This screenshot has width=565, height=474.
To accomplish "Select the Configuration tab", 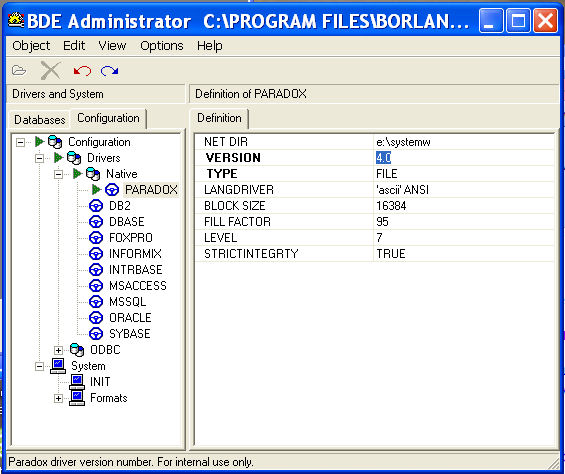I will 108,118.
